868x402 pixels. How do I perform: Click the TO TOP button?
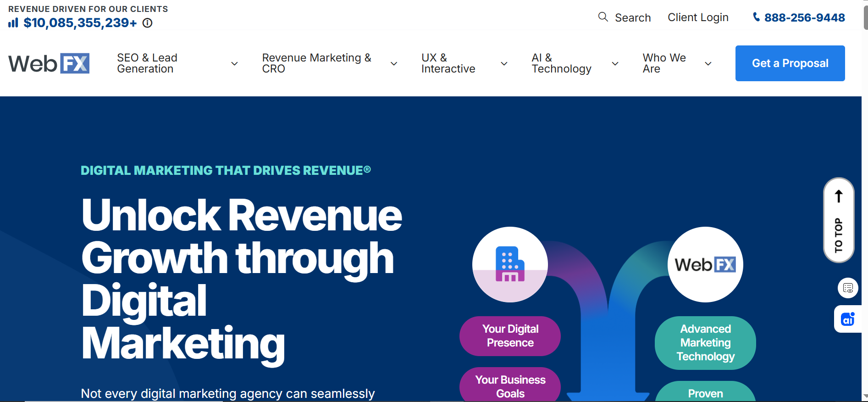(839, 220)
